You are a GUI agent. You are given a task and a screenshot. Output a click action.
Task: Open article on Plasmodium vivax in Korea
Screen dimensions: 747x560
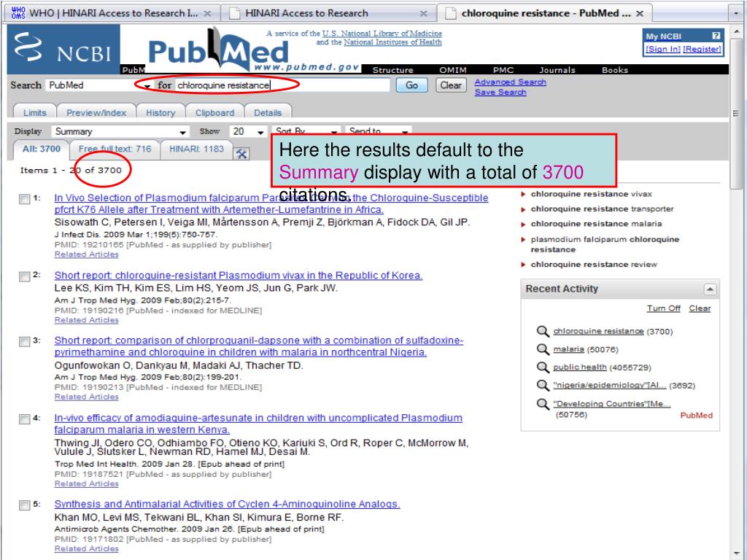coord(239,276)
